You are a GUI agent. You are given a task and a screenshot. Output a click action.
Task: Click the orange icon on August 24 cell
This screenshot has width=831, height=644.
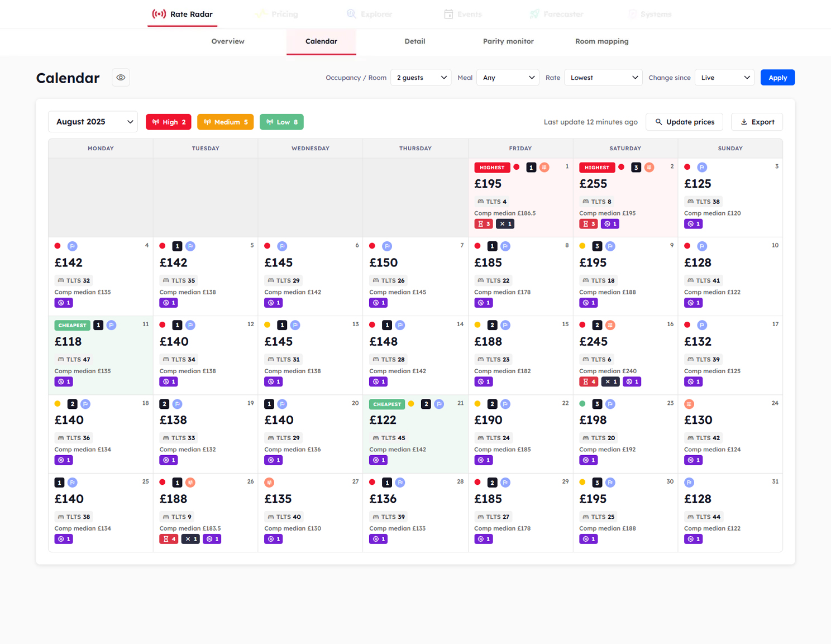point(689,404)
